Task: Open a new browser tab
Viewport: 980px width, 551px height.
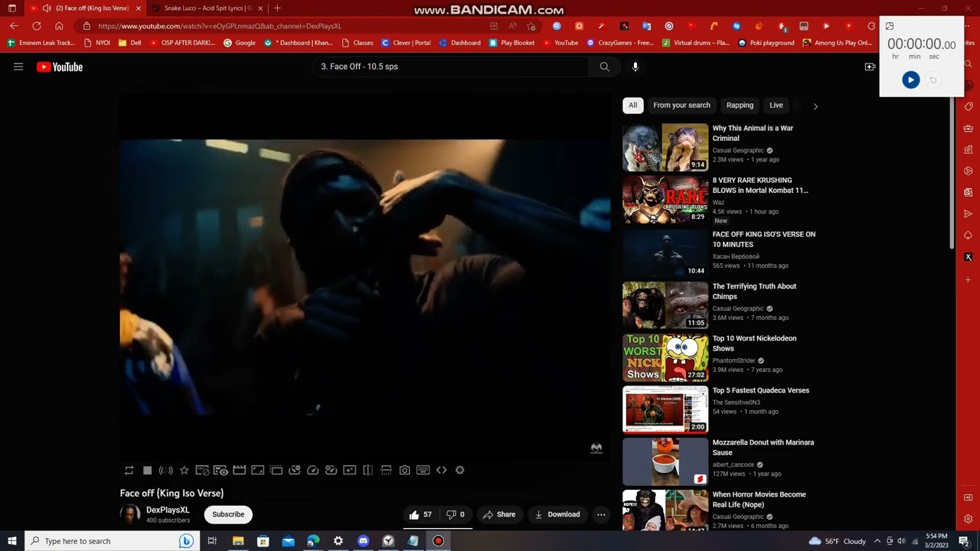Action: coord(277,8)
